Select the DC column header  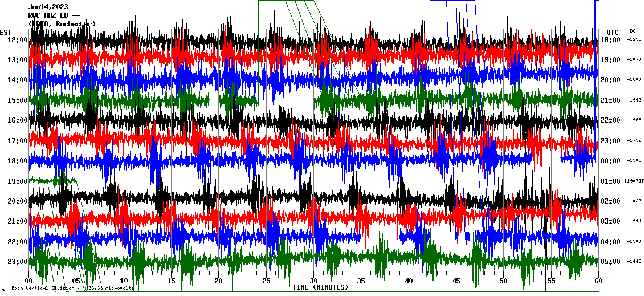point(633,31)
